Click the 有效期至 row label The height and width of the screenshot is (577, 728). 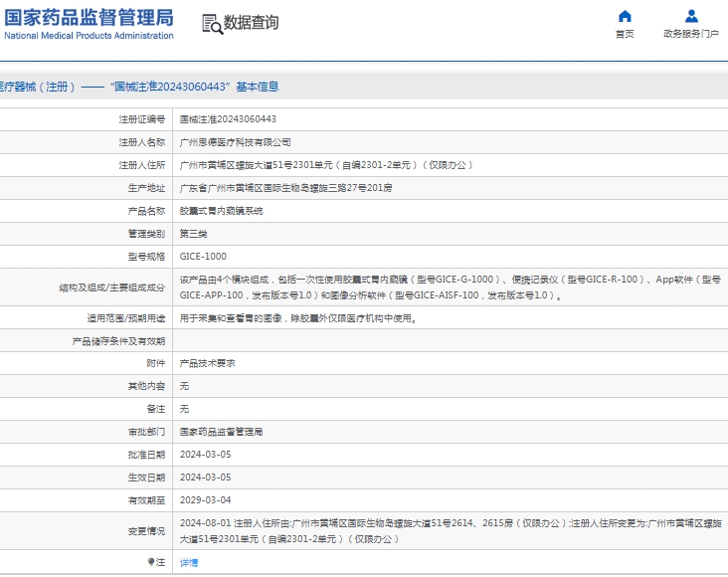[146, 499]
